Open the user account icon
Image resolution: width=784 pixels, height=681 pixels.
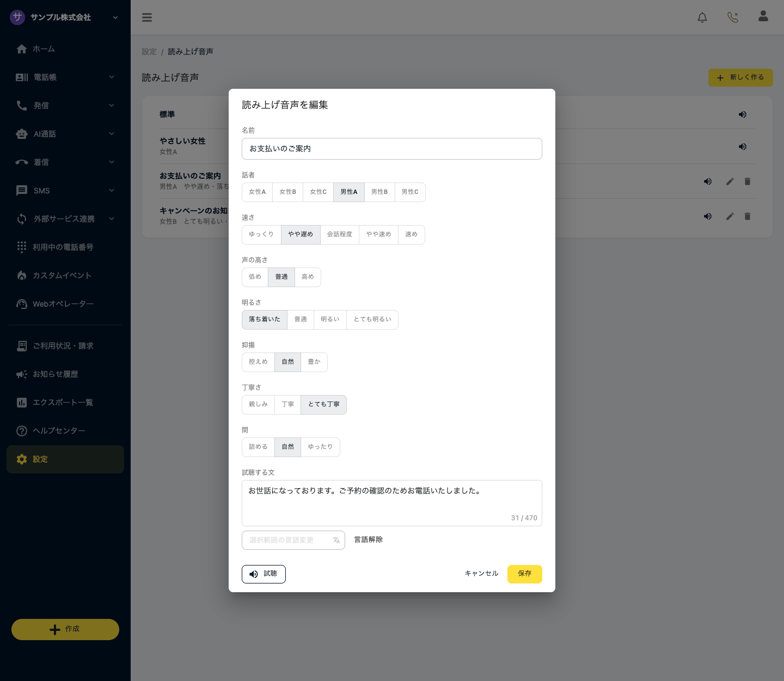coord(763,16)
